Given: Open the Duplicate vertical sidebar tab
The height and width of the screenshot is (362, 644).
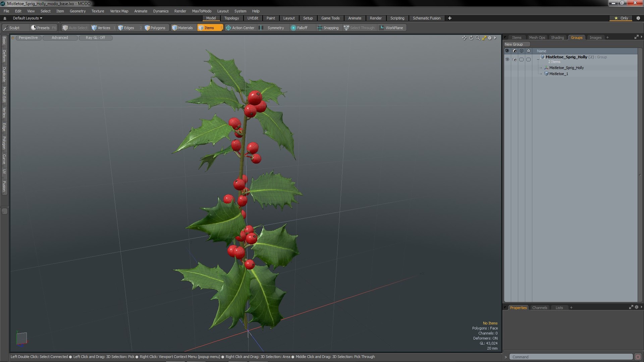Looking at the screenshot, I should click(4, 74).
